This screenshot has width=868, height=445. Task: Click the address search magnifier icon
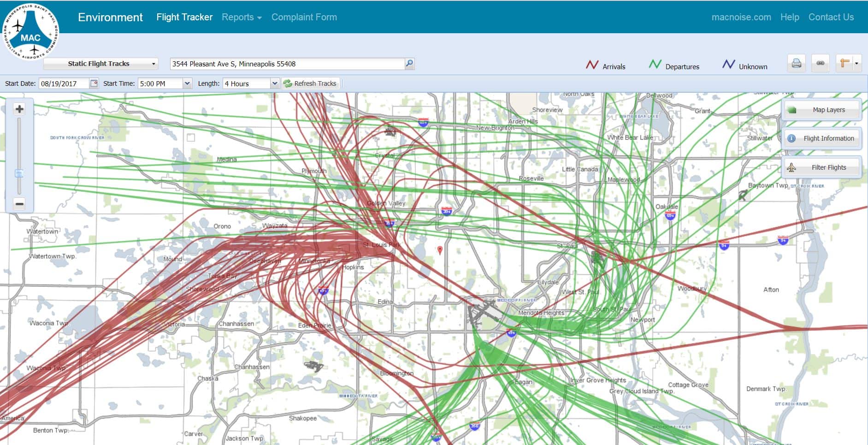click(409, 64)
